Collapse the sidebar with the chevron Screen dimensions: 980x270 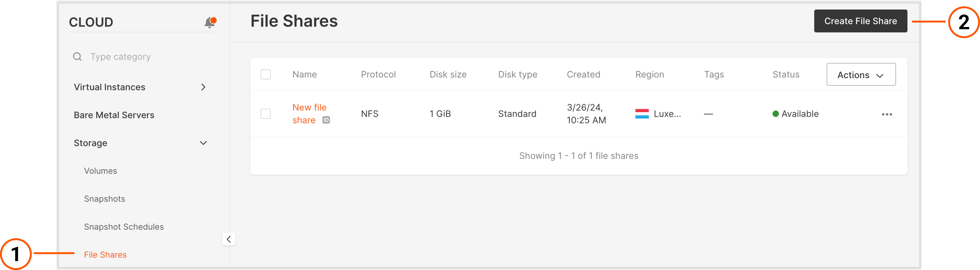[229, 239]
